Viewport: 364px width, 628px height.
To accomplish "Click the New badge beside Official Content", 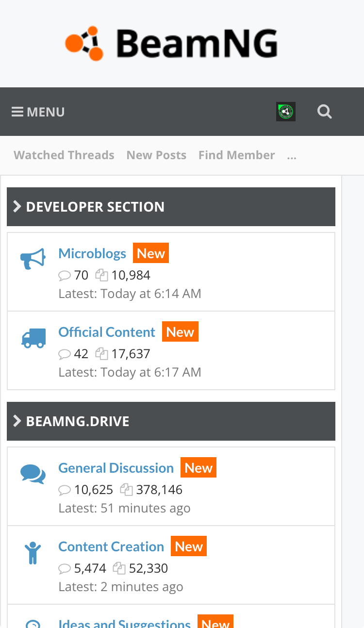I will [180, 331].
